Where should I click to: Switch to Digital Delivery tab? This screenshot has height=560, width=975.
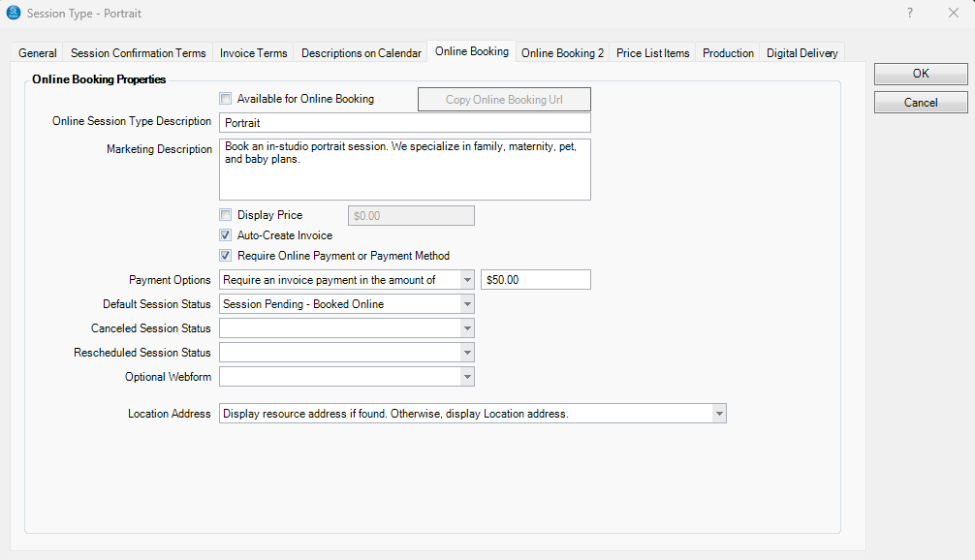pos(802,53)
